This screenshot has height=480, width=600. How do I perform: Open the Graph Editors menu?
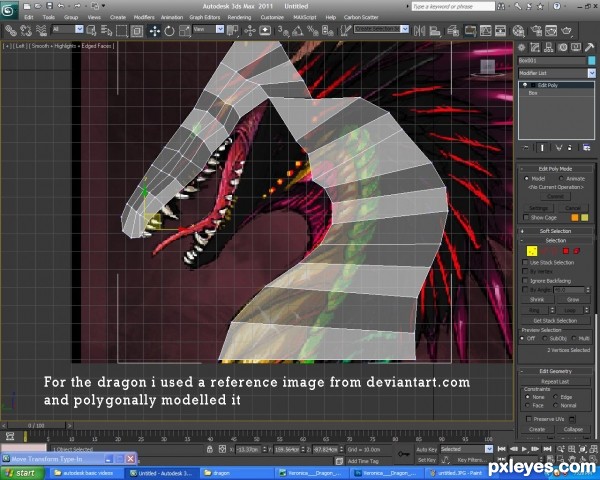coord(204,17)
